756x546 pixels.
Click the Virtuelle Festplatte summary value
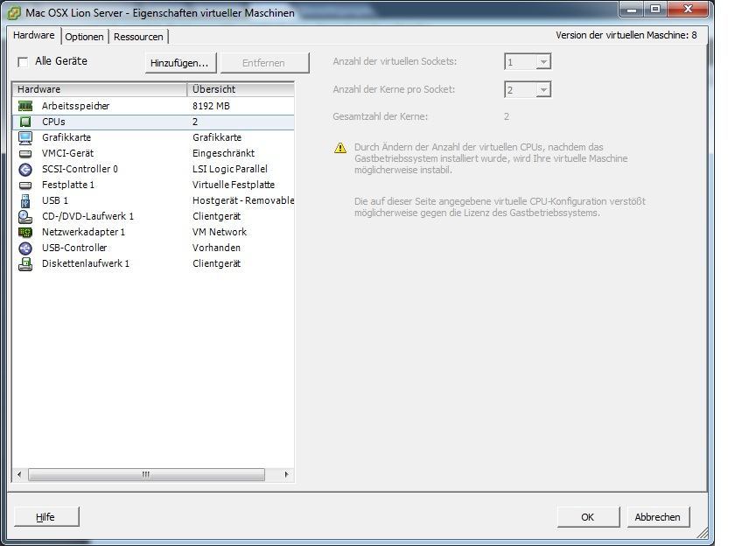[234, 185]
